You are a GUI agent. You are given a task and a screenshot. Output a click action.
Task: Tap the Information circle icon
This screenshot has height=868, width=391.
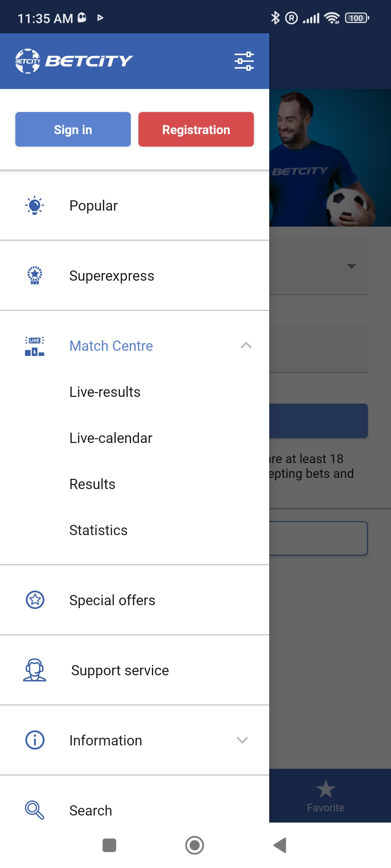tap(35, 740)
